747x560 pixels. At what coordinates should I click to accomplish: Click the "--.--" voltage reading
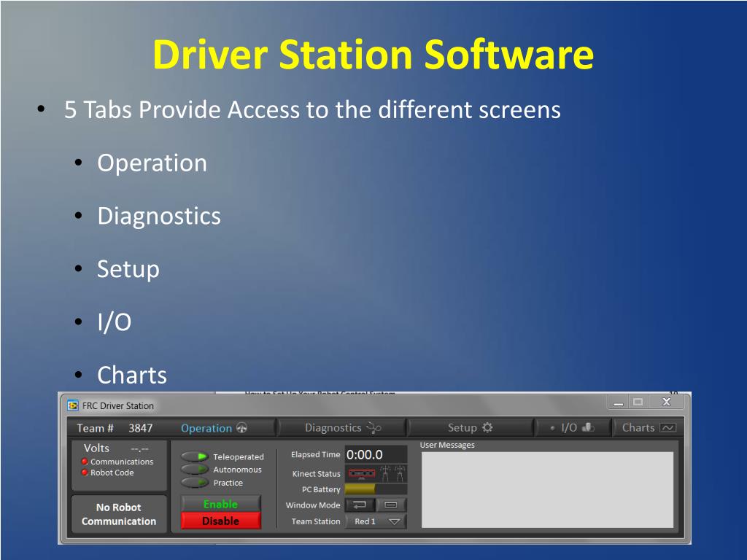[x=139, y=448]
